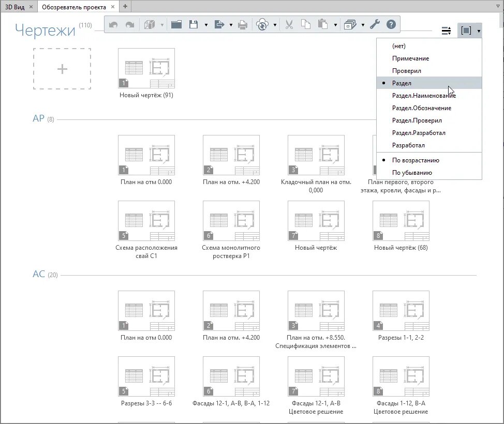Click the cloud sync icon

pyautogui.click(x=262, y=24)
